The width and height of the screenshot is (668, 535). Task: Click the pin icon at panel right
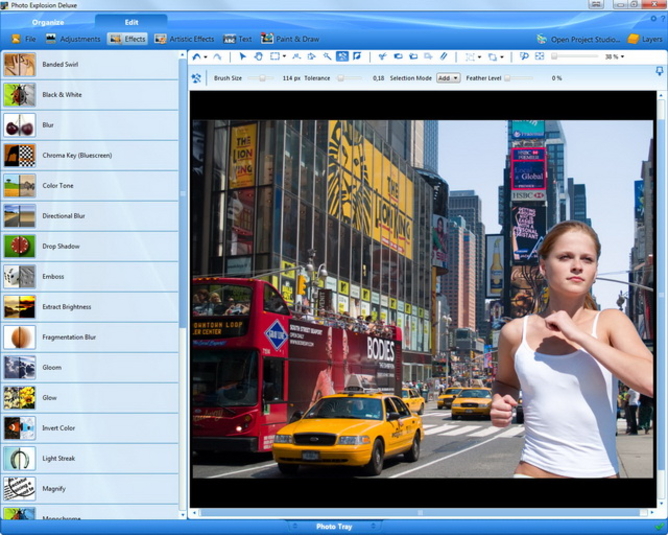[660, 72]
